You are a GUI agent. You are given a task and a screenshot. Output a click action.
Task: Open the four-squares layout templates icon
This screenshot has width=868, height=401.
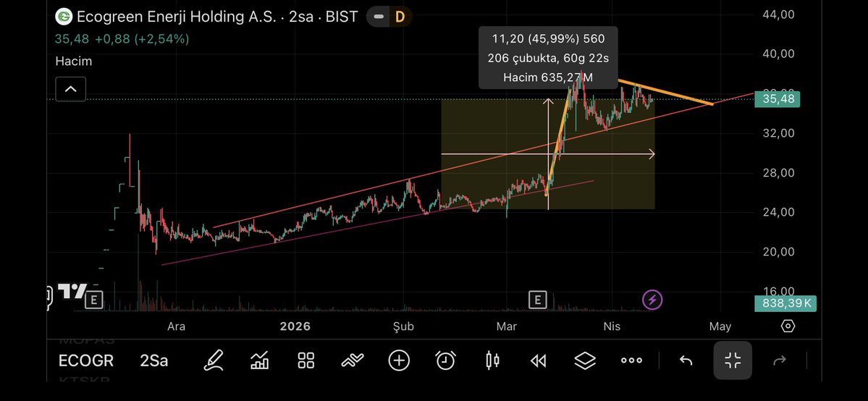tap(306, 360)
